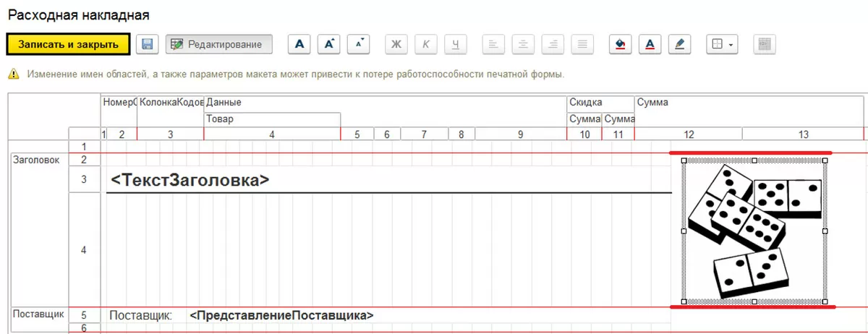Select column header 11
This screenshot has width=868, height=334.
pyautogui.click(x=618, y=134)
